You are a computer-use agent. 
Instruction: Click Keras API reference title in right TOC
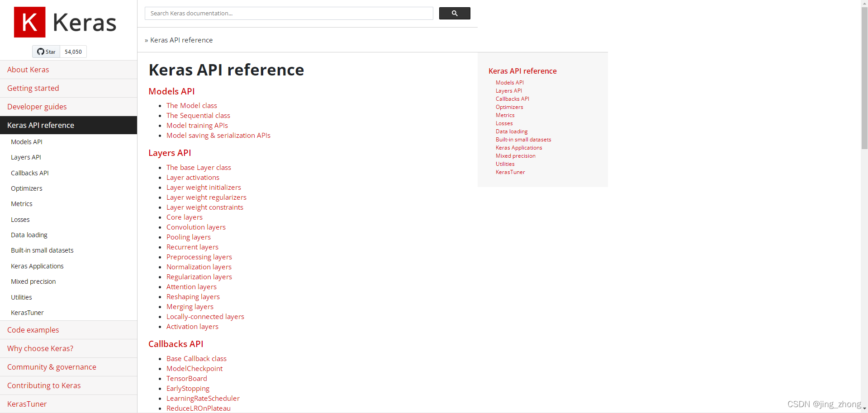click(x=522, y=71)
